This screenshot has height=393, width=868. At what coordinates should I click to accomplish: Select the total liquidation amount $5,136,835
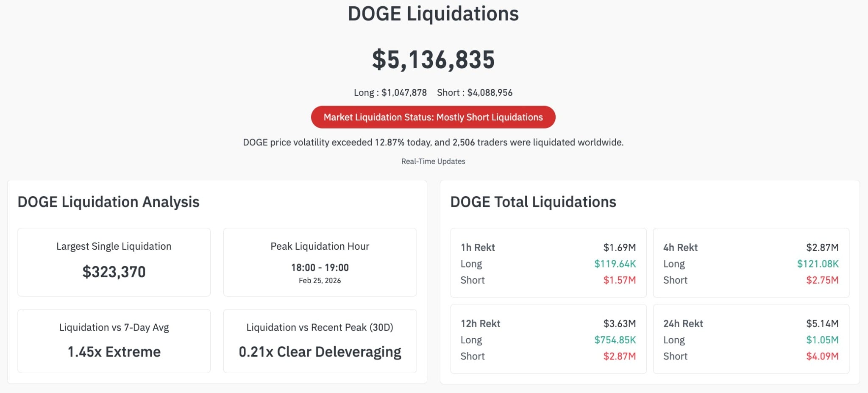click(433, 59)
